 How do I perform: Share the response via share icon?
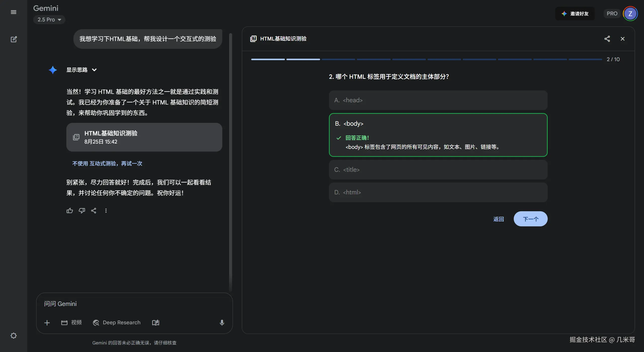point(94,210)
